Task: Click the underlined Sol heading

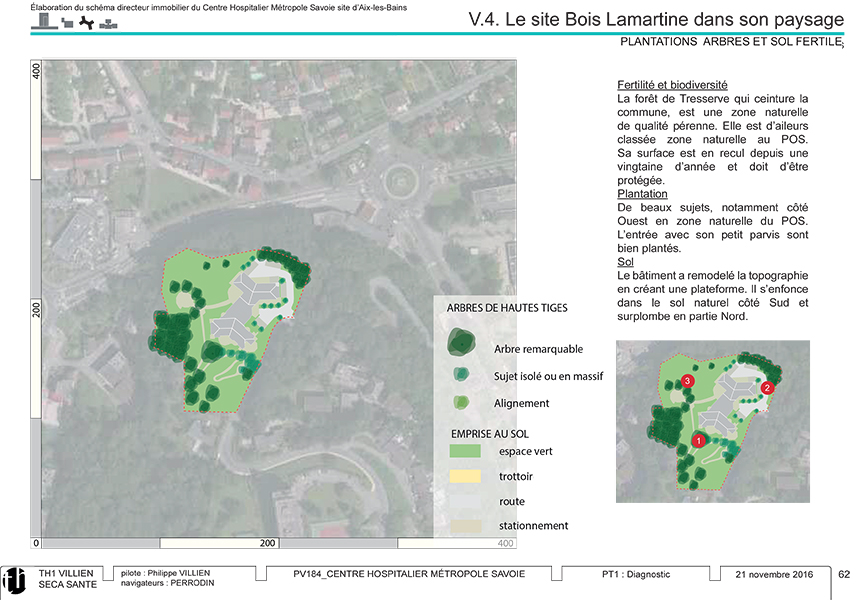Action: 626,261
